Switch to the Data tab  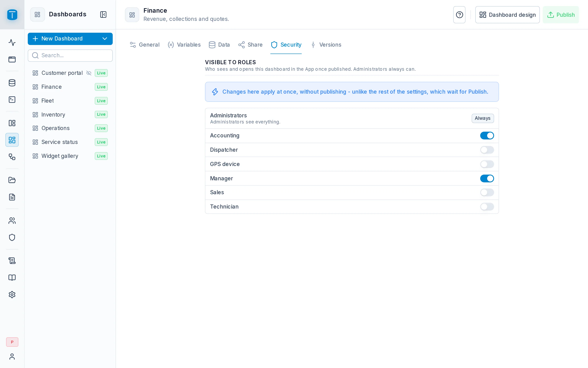click(219, 45)
